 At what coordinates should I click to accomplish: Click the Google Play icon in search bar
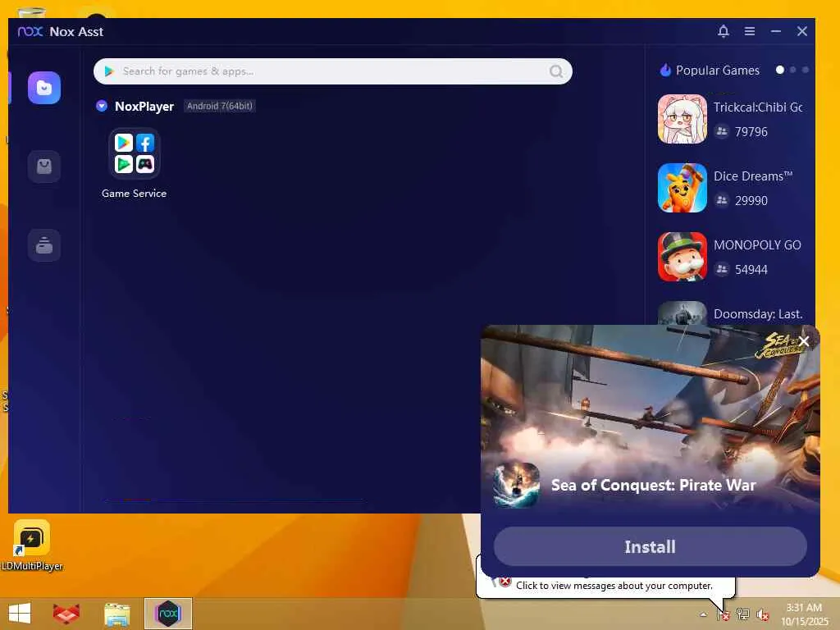(109, 71)
